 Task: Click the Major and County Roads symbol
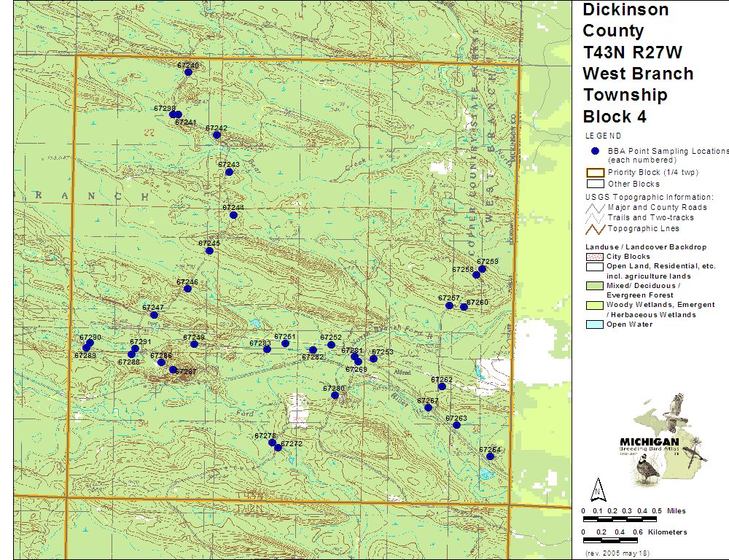pos(595,207)
